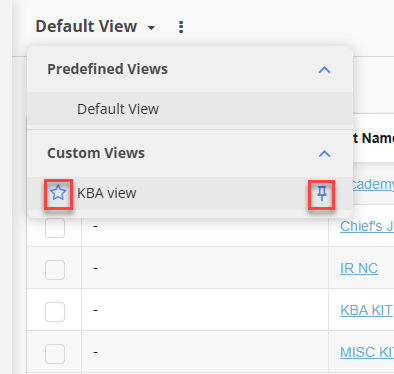This screenshot has width=394, height=374.
Task: Tick the checkbox for Chief's row
Action: coord(55,228)
